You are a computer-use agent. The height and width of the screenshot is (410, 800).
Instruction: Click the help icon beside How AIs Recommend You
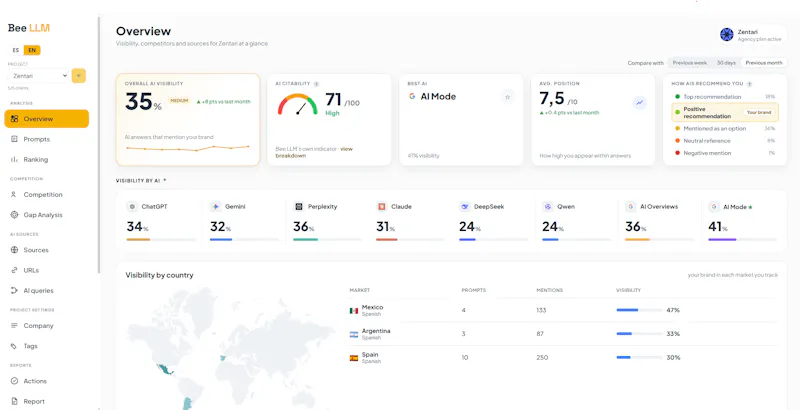749,84
